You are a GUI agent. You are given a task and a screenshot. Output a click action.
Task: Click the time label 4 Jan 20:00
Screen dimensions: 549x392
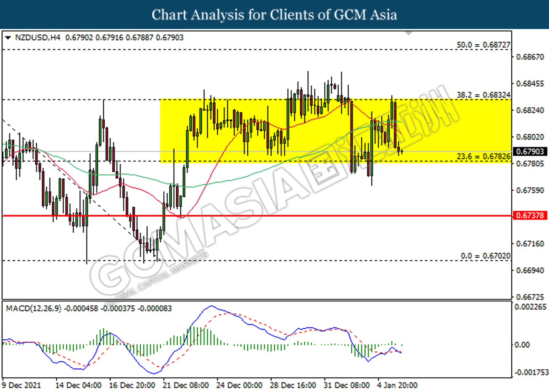pyautogui.click(x=397, y=385)
